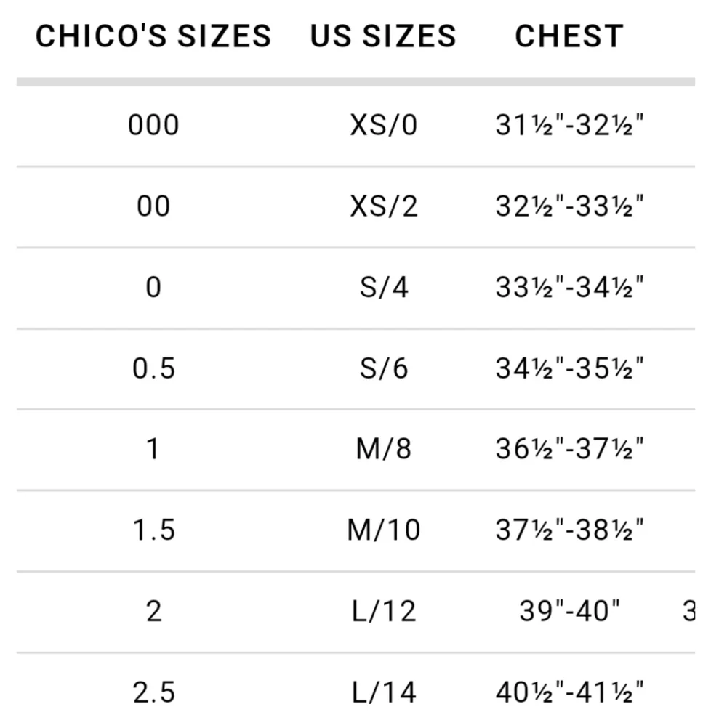The height and width of the screenshot is (728, 727).
Task: Select Chico's size 2.5 cell
Action: pyautogui.click(x=154, y=692)
